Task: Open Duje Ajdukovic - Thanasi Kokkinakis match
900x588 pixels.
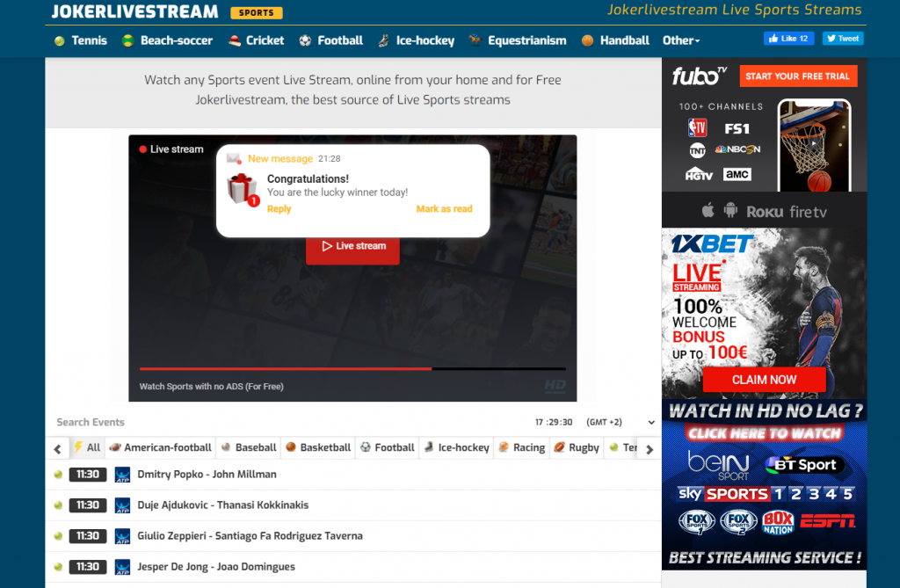Action: tap(222, 505)
